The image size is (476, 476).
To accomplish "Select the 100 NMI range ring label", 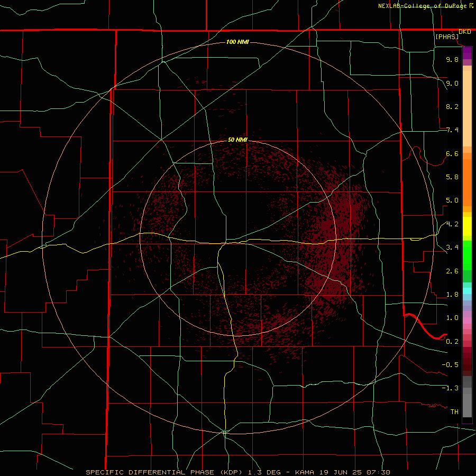I will (237, 42).
